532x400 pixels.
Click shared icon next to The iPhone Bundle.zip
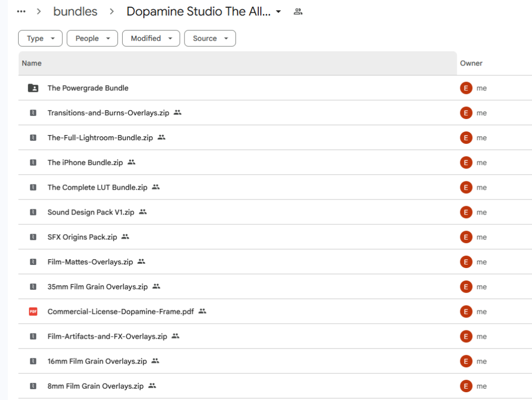(131, 162)
